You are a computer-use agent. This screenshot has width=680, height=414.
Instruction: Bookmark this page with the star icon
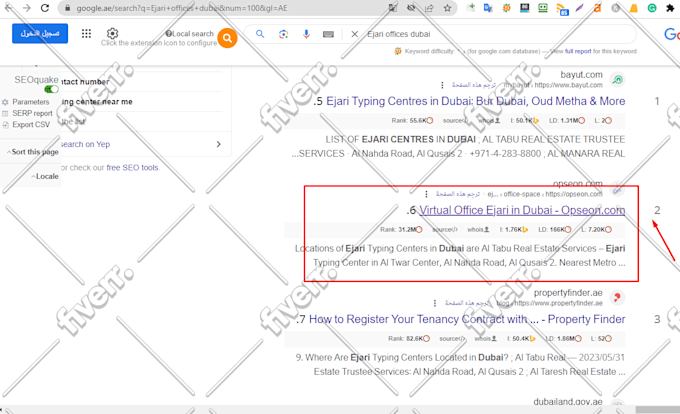pos(447,8)
